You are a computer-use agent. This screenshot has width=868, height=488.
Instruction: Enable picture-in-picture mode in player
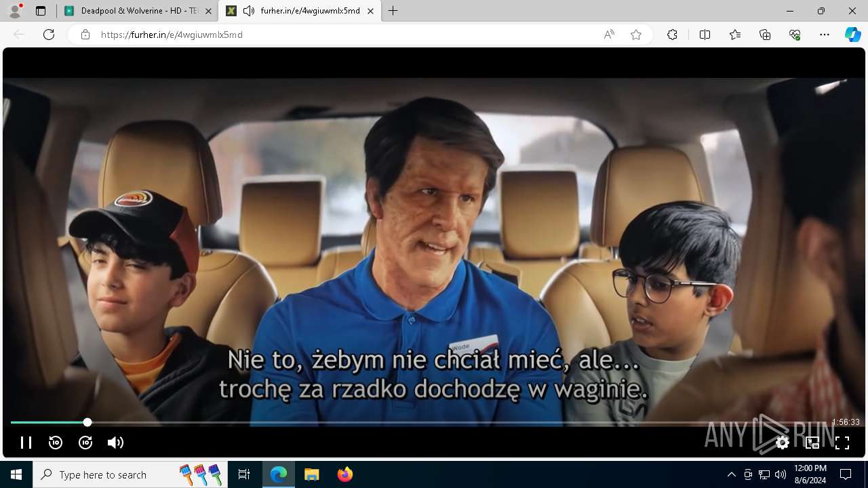[x=812, y=443]
